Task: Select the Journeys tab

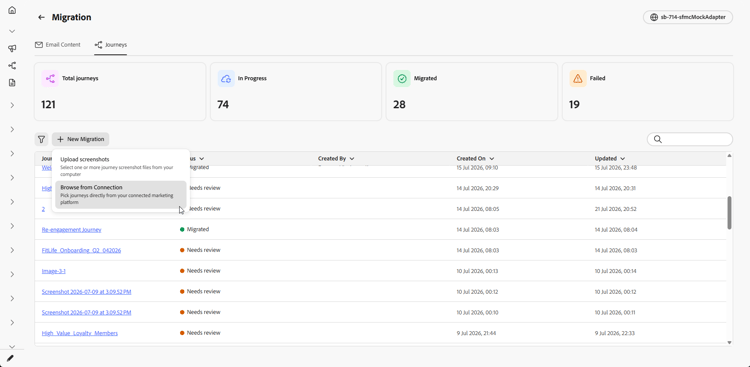Action: (110, 44)
